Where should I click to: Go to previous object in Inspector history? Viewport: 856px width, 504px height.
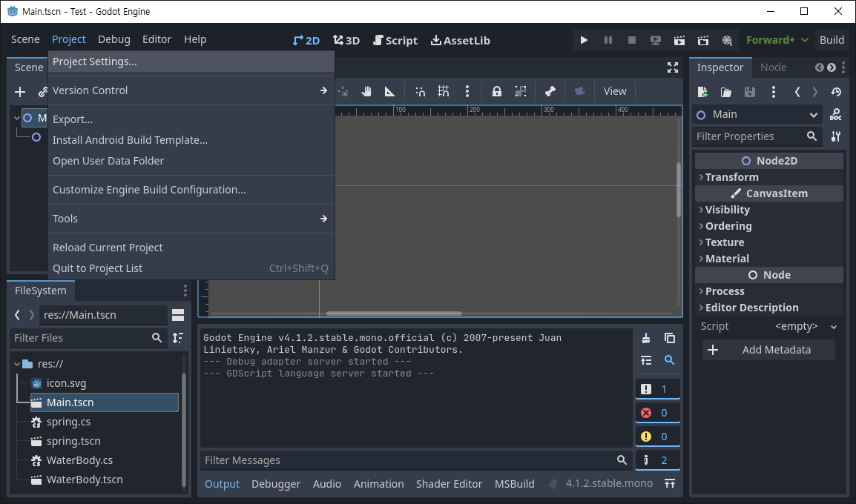tap(797, 92)
